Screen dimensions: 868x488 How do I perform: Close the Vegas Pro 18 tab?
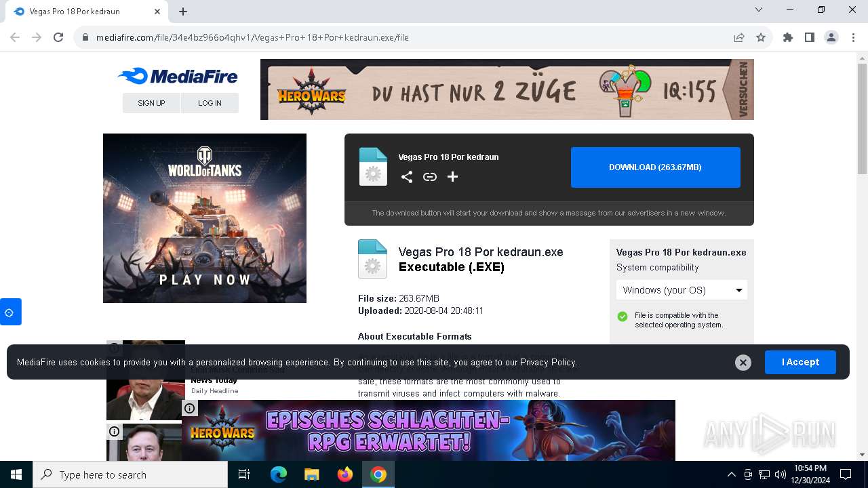tap(157, 12)
